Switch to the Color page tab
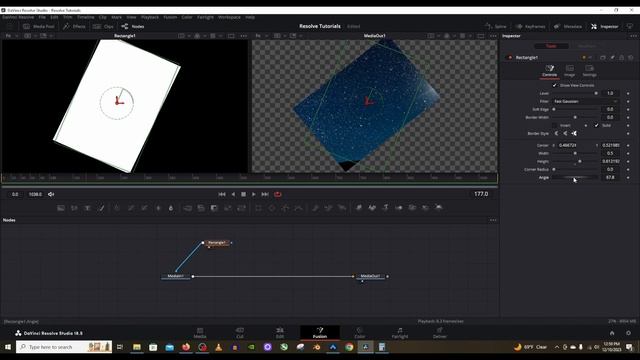 [360, 333]
